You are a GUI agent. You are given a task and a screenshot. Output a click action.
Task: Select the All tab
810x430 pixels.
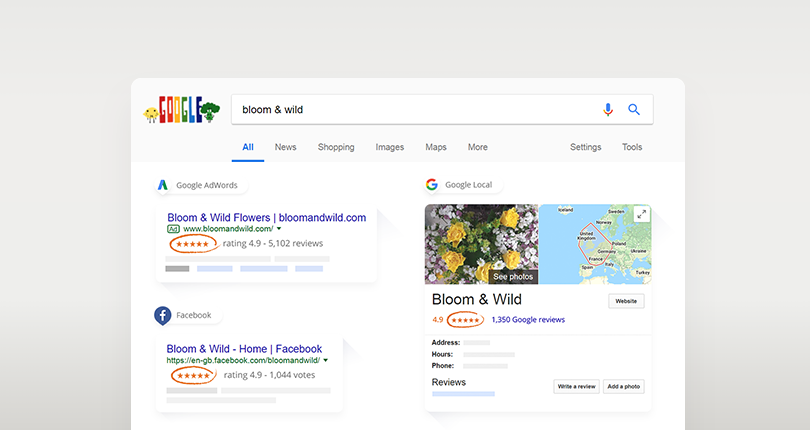(x=248, y=147)
